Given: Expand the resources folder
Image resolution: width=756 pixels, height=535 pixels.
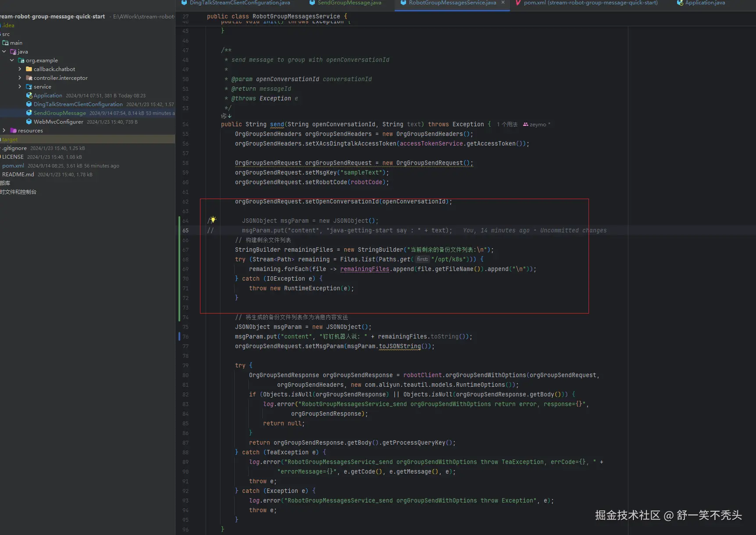Looking at the screenshot, I should tap(4, 131).
